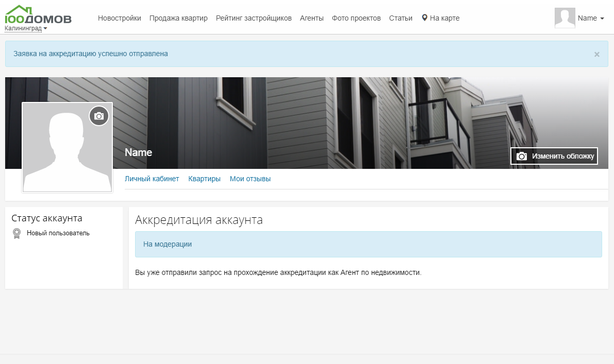Click the user avatar in top bar
This screenshot has height=364, width=614.
(x=565, y=18)
